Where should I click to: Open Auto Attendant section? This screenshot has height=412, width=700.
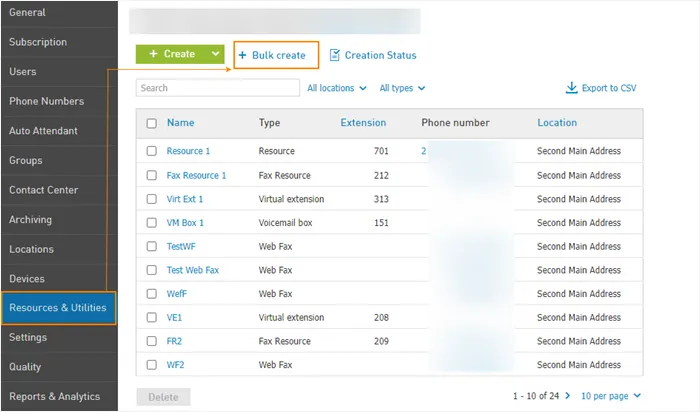click(59, 131)
